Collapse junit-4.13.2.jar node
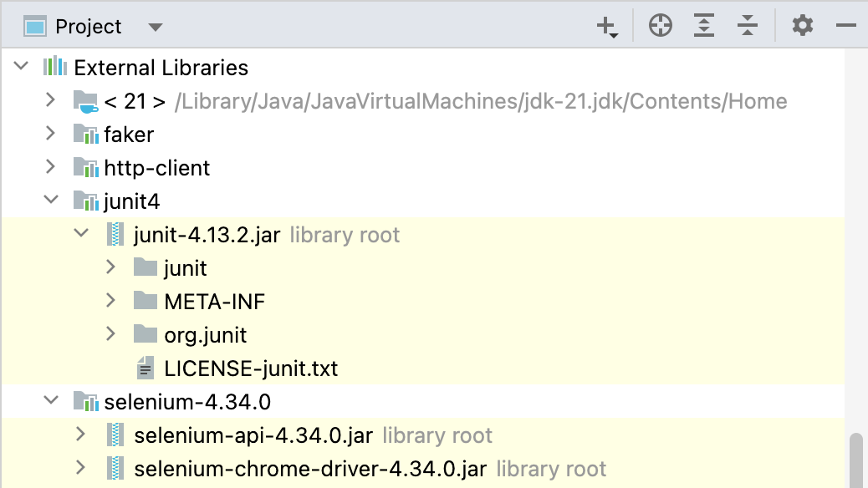The height and width of the screenshot is (488, 868). pos(81,233)
